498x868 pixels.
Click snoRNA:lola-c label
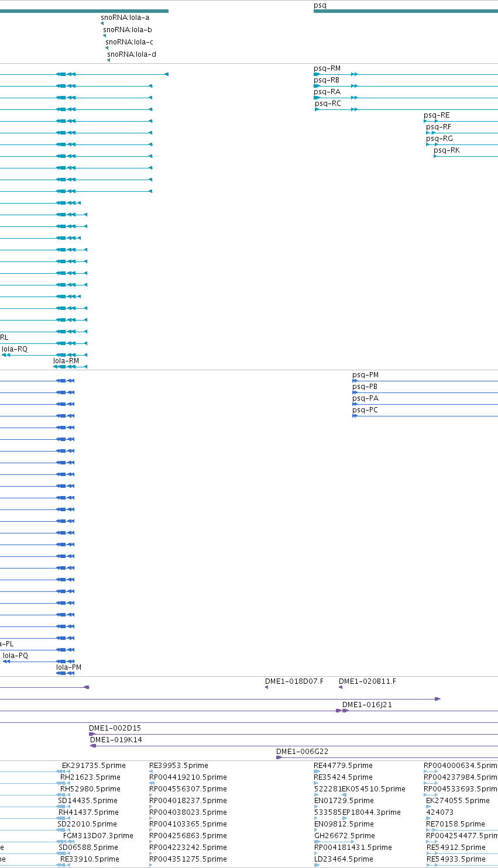[129, 42]
